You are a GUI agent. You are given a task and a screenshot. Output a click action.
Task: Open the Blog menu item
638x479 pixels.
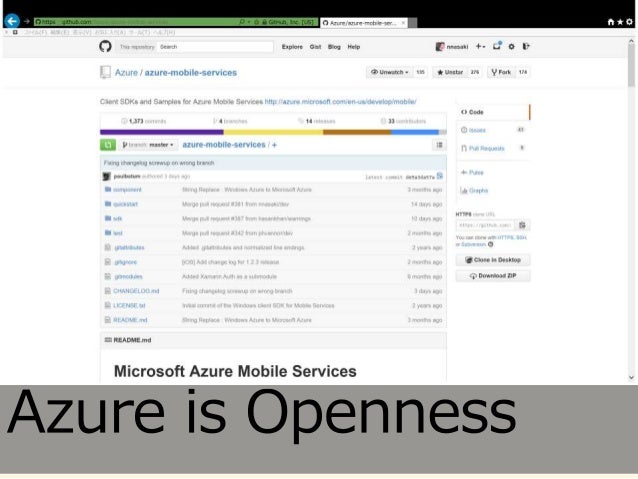click(x=334, y=47)
